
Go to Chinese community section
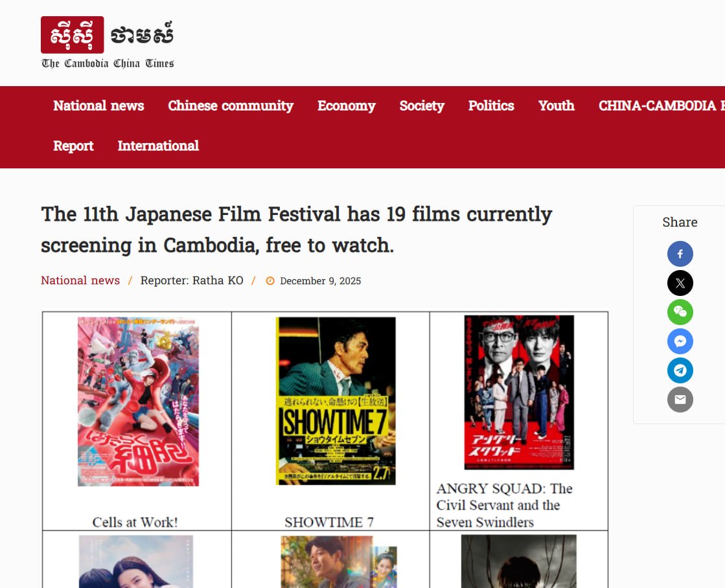click(x=231, y=106)
